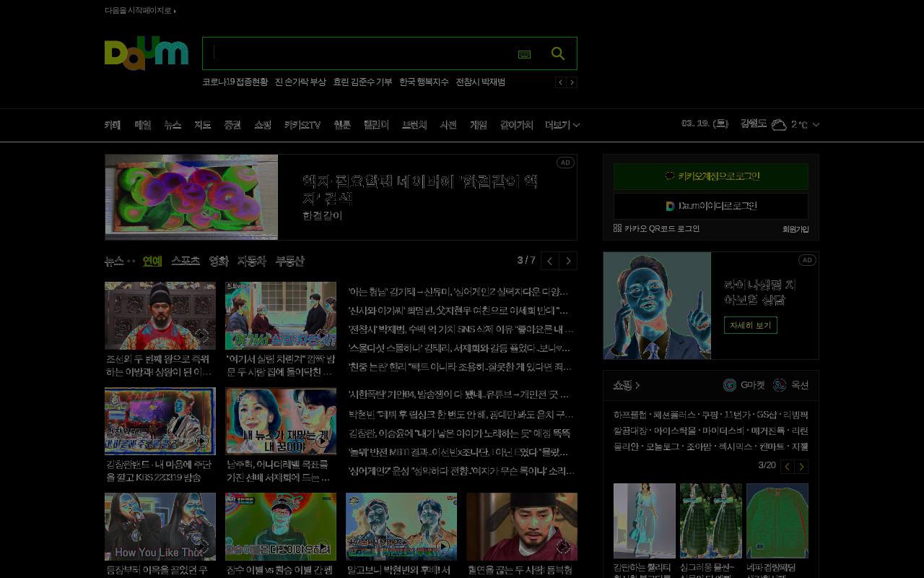Click 카카오계정으로 로그인 button
The width and height of the screenshot is (924, 578).
click(711, 176)
